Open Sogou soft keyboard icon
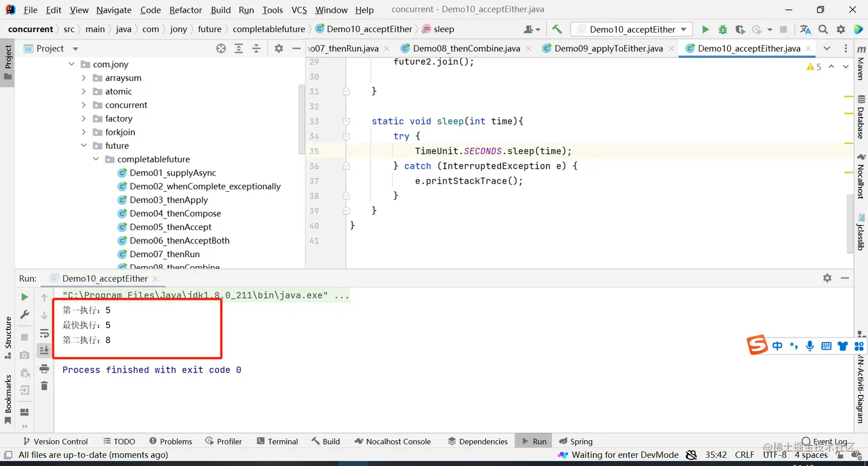Screen dimensions: 868x466 (827, 345)
